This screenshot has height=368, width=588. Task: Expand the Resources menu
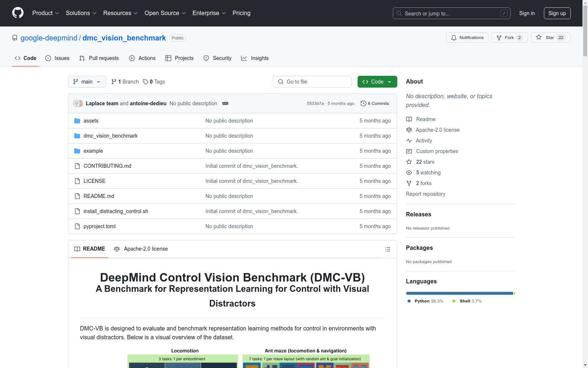pyautogui.click(x=121, y=13)
